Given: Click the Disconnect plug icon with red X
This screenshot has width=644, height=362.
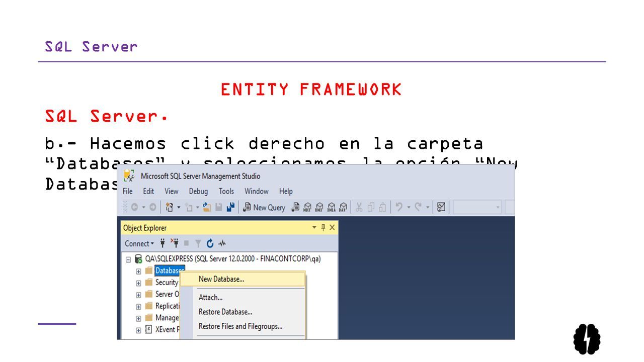Looking at the screenshot, I should point(175,243).
